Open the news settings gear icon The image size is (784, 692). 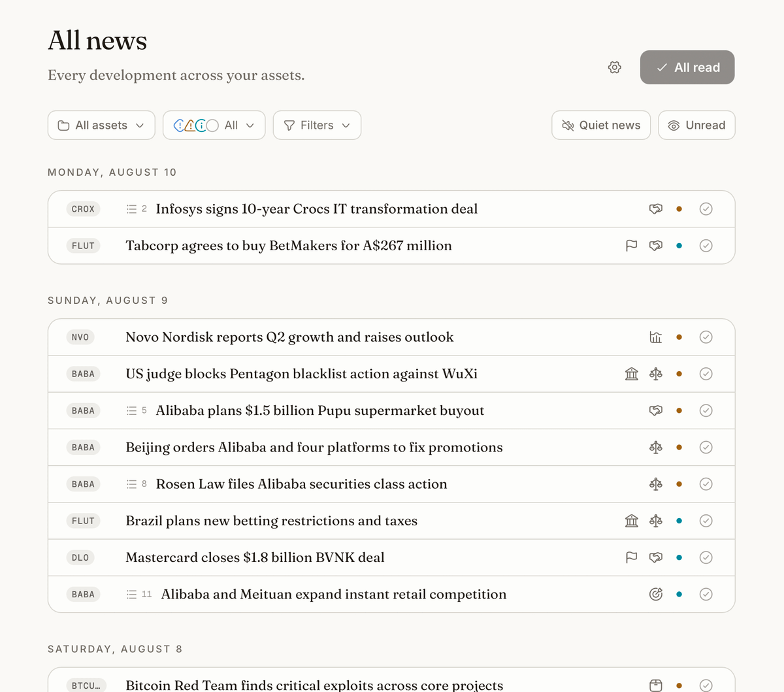click(614, 67)
